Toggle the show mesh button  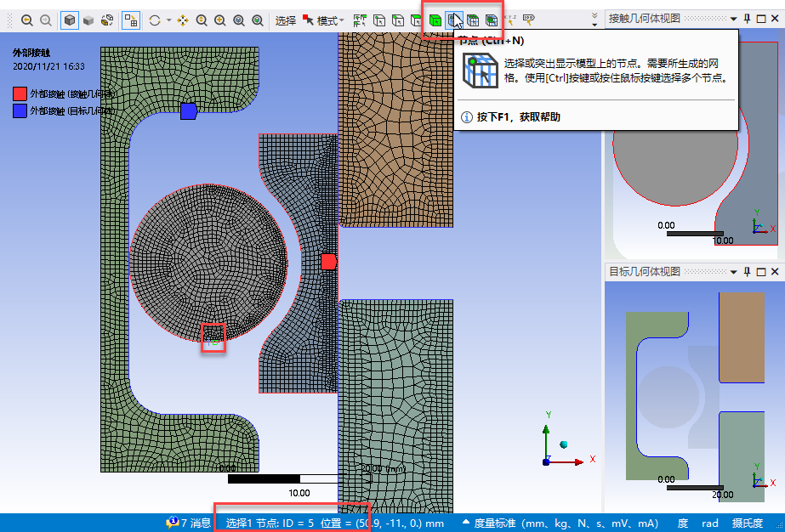(x=131, y=20)
